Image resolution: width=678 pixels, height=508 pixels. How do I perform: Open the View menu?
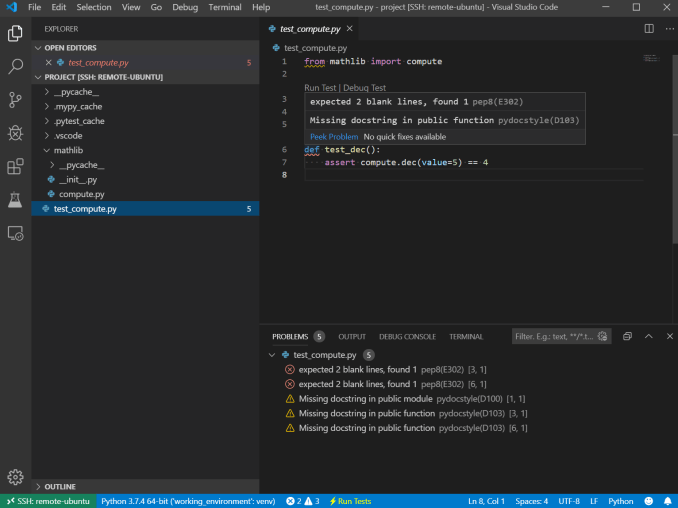[x=131, y=7]
